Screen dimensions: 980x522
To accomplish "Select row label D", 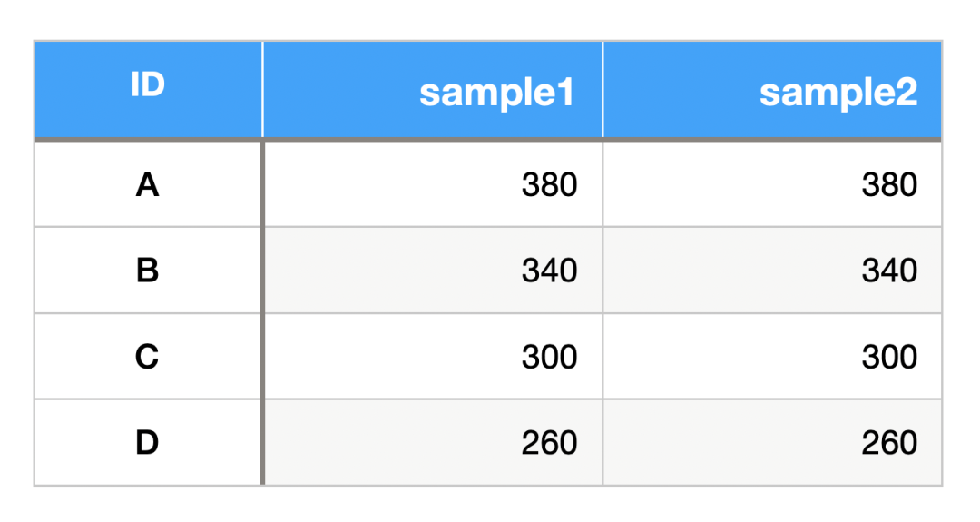I will 147,443.
